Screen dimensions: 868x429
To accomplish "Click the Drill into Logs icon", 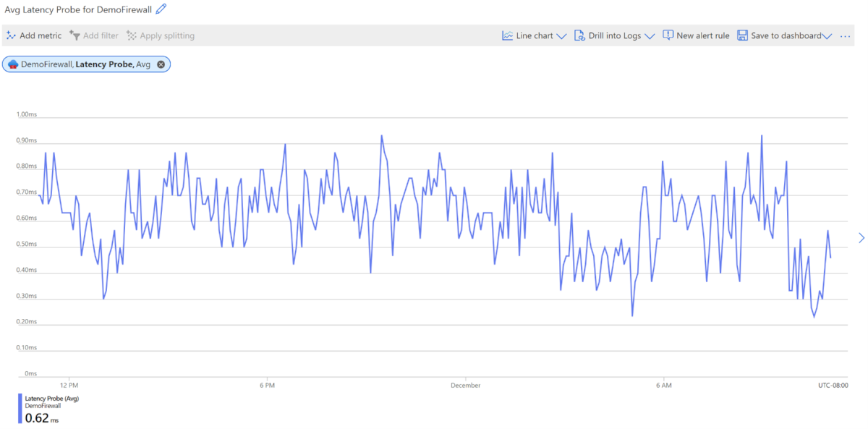I will click(579, 35).
